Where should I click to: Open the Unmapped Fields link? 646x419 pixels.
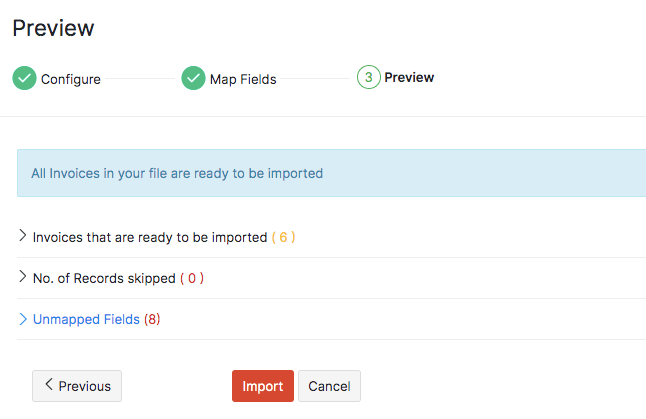[86, 320]
